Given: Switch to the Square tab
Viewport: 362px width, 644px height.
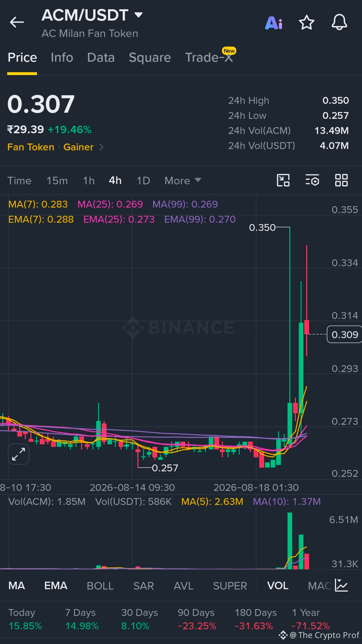Looking at the screenshot, I should click(150, 58).
